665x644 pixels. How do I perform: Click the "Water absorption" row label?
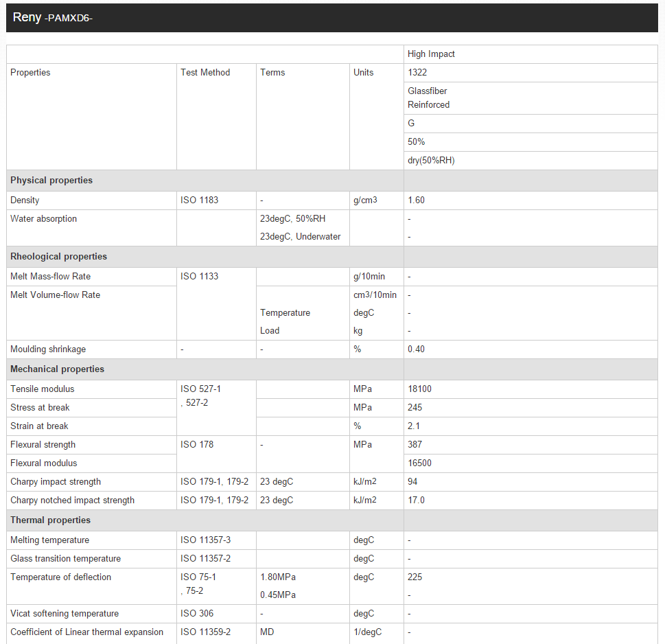tap(44, 219)
